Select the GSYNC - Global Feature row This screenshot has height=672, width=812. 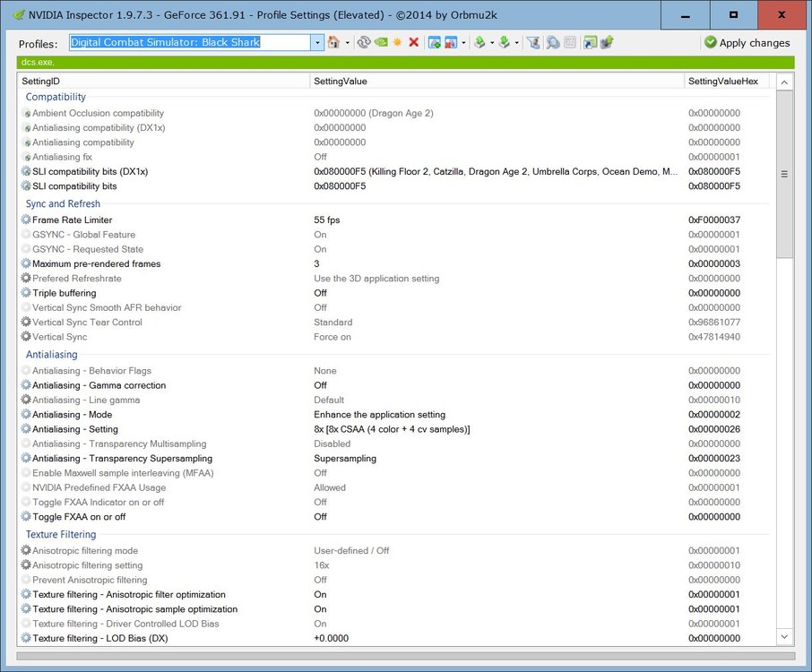(397, 235)
